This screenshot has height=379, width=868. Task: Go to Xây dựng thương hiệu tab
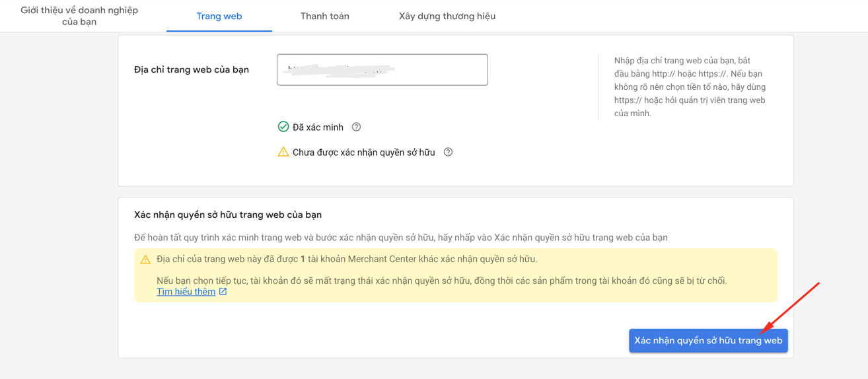point(447,16)
